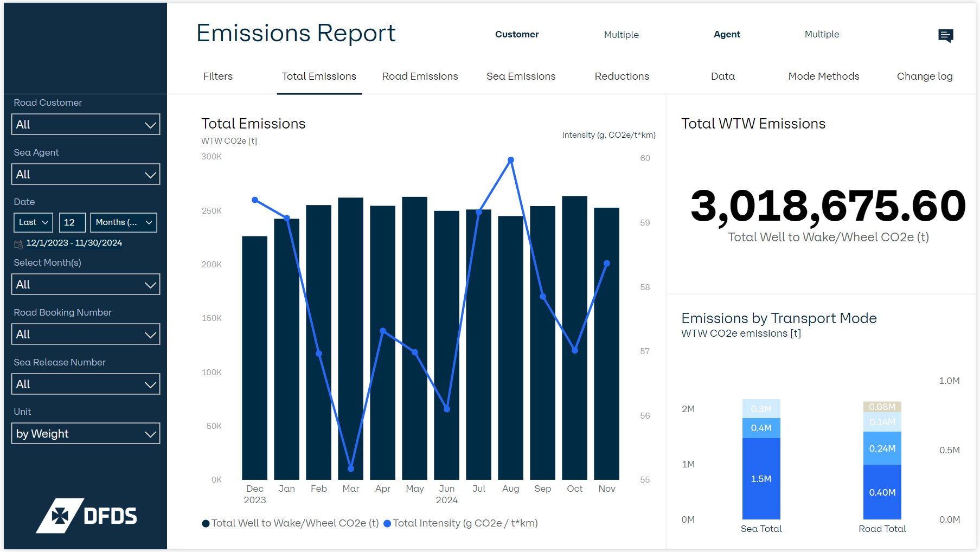Image resolution: width=980 pixels, height=552 pixels.
Task: Expand the Road Booking Number filter
Action: [85, 334]
